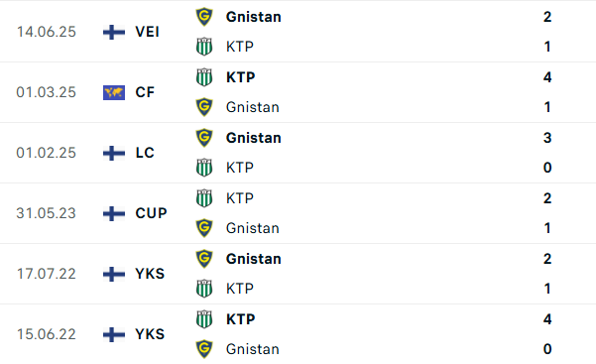
Task: Click Finland flag next to CUP
Action: (x=114, y=213)
